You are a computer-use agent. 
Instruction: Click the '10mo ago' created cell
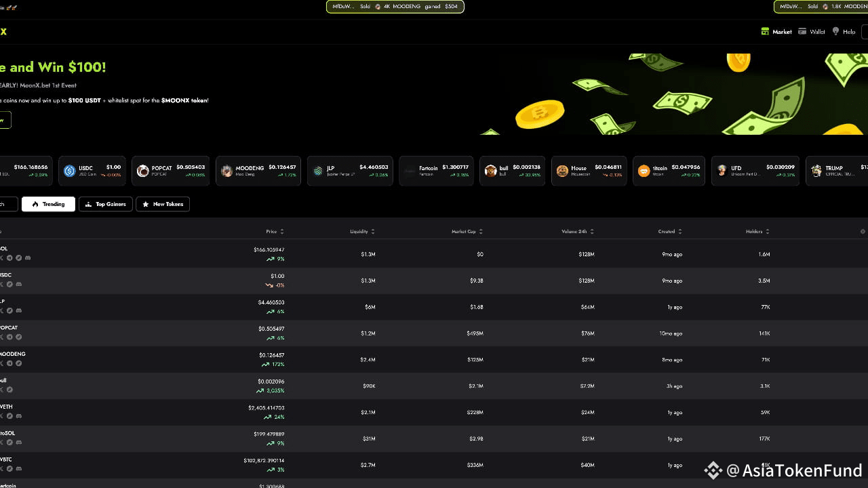[671, 333]
